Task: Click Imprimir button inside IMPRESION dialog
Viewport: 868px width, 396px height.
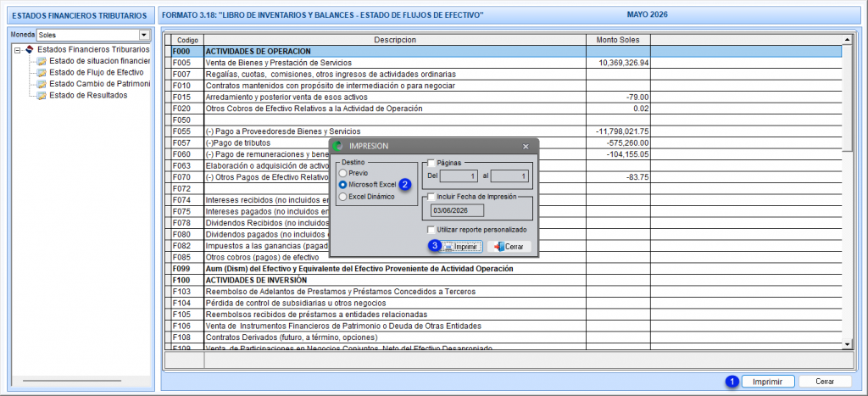Action: [x=462, y=247]
